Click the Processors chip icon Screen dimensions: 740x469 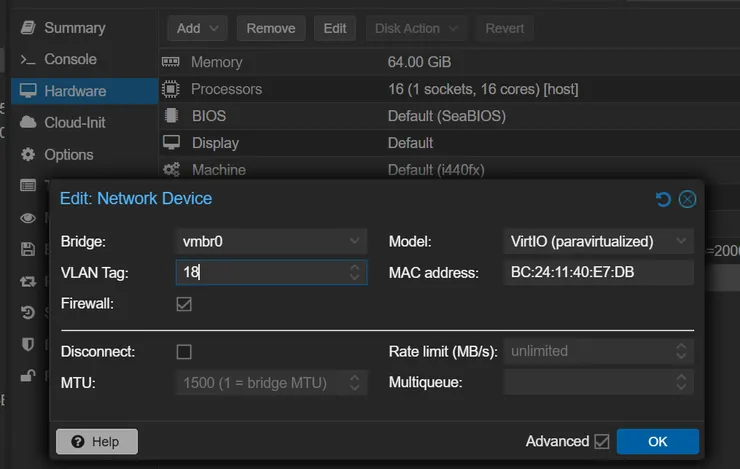(170, 89)
